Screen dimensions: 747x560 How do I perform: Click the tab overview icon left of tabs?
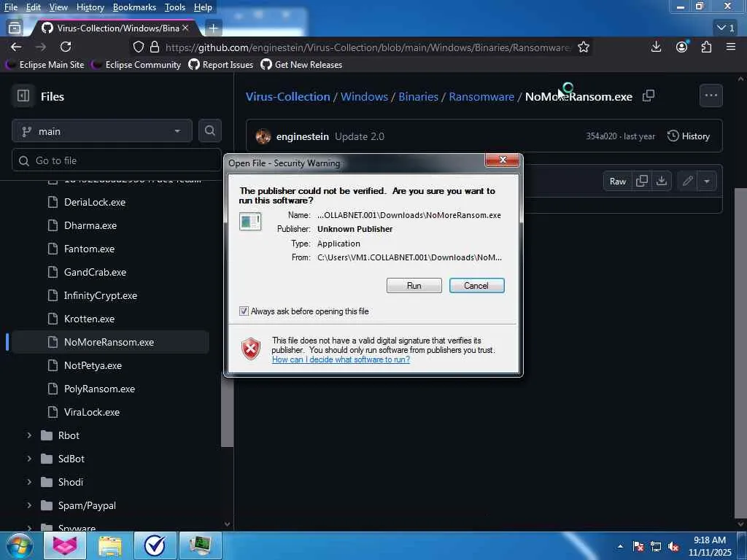point(15,28)
